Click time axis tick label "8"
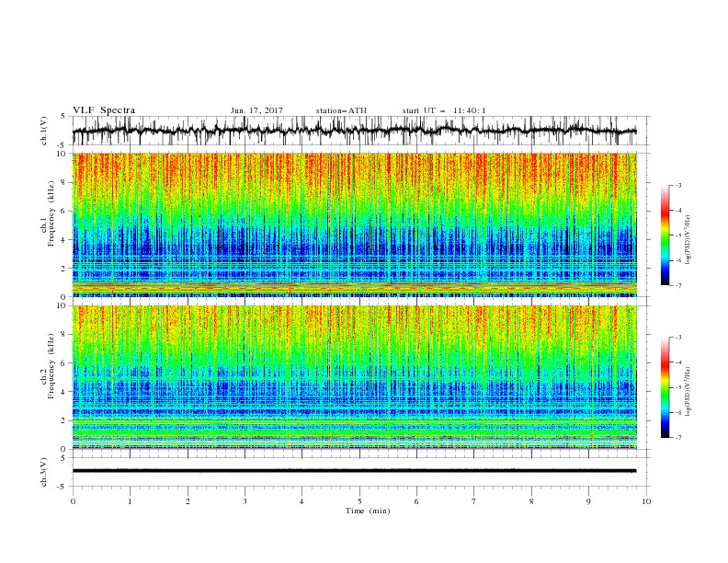This screenshot has width=728, height=563. [531, 501]
